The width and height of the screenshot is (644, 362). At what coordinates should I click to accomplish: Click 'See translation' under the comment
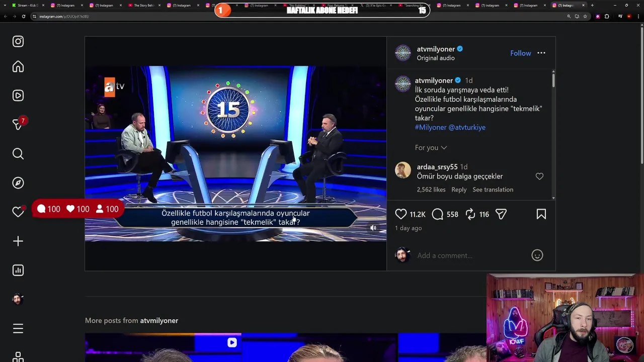493,190
